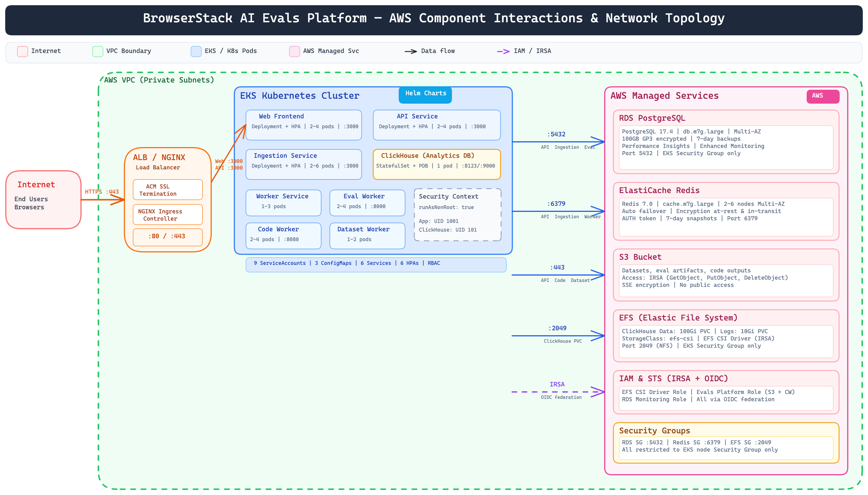Click the Eval Worker box
Image resolution: width=868 pixels, height=495 pixels.
367,203
